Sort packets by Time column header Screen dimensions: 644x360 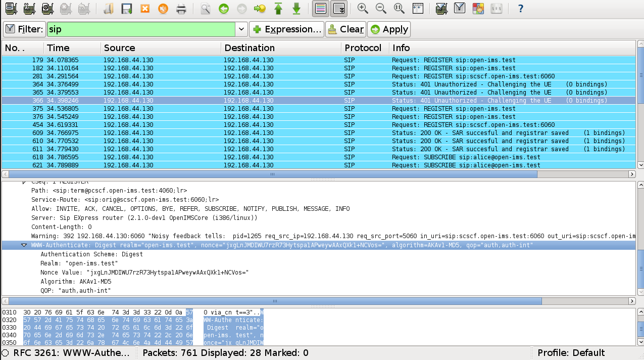(71, 48)
